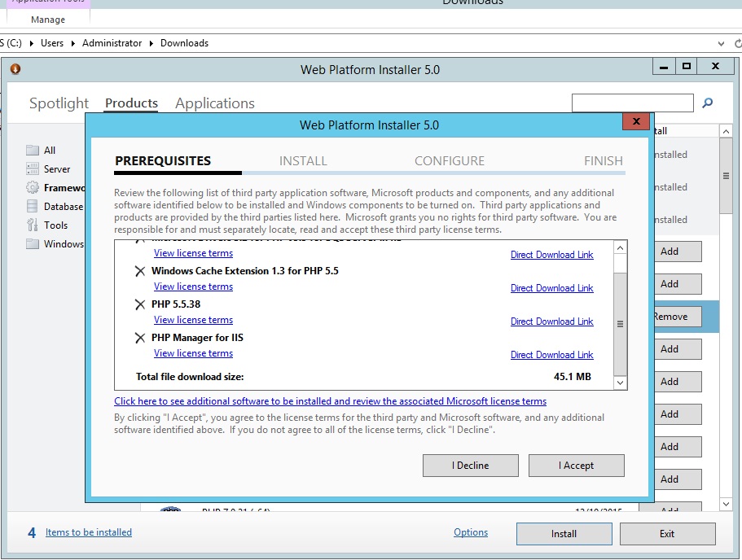Open the additional software and license terms link
The image size is (742, 560).
tap(330, 401)
